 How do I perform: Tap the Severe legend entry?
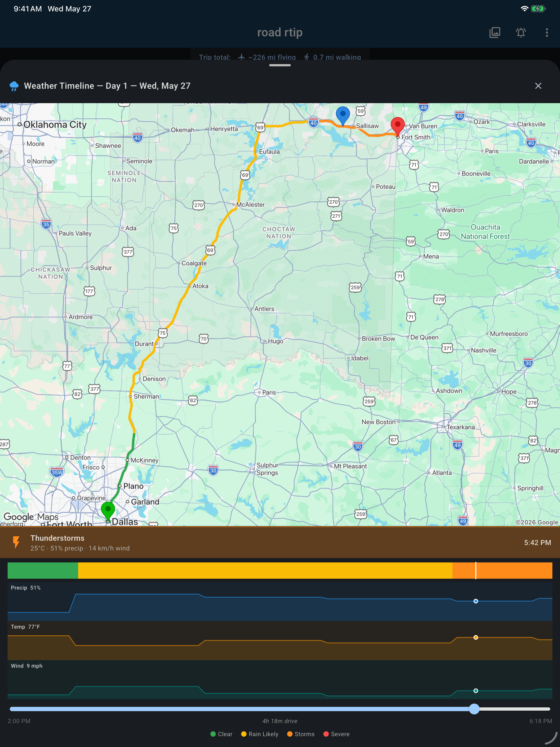click(336, 734)
